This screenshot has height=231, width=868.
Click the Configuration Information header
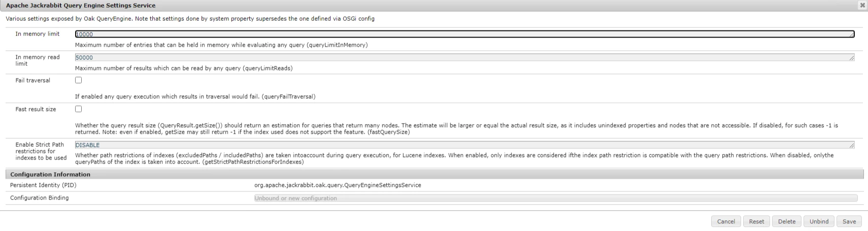click(435, 174)
